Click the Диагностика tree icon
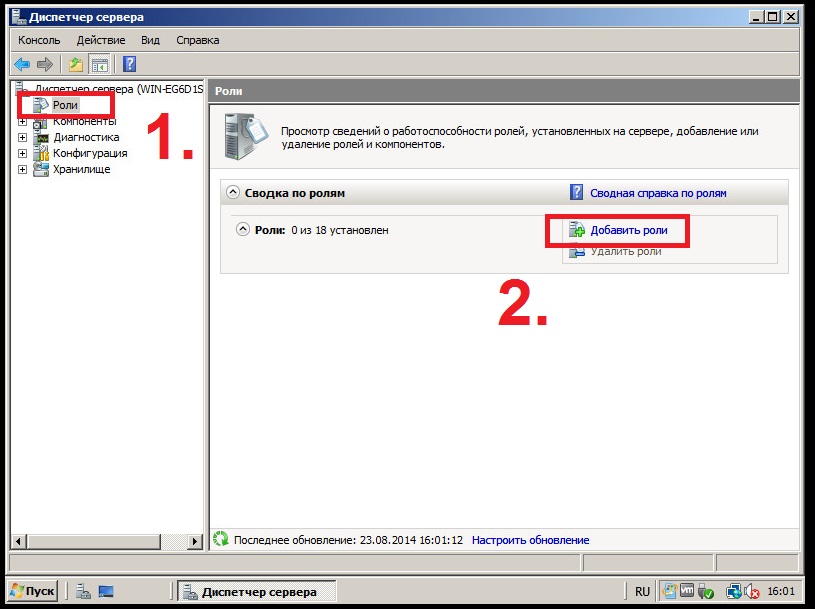This screenshot has width=815, height=609. click(42, 137)
